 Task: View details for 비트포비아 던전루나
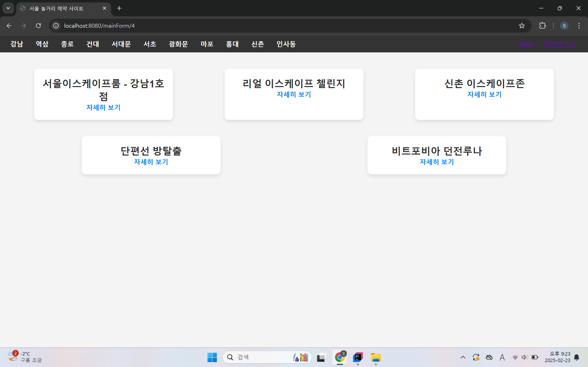437,162
